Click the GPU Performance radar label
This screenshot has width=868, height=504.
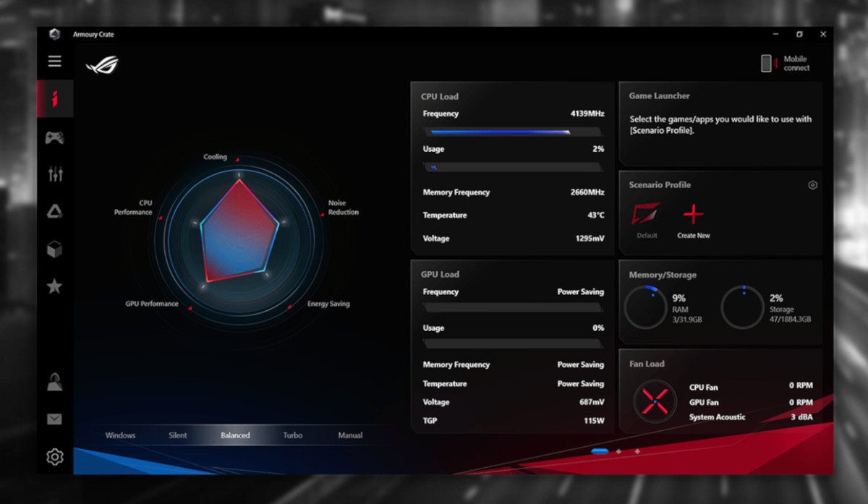pyautogui.click(x=152, y=304)
